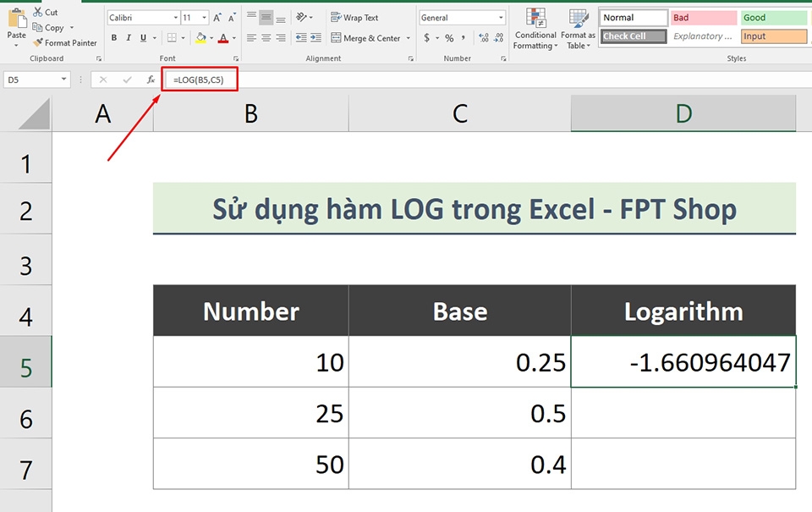The image size is (812, 512).
Task: Apply comma style number format
Action: point(463,38)
